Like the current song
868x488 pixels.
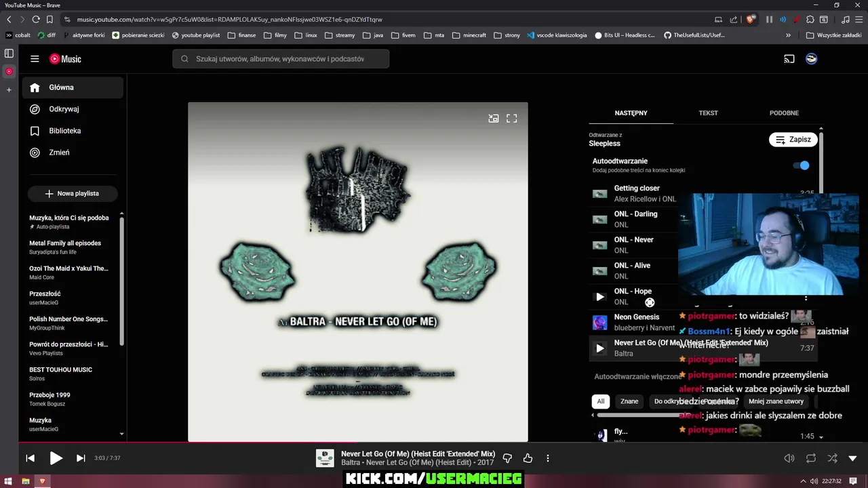528,458
